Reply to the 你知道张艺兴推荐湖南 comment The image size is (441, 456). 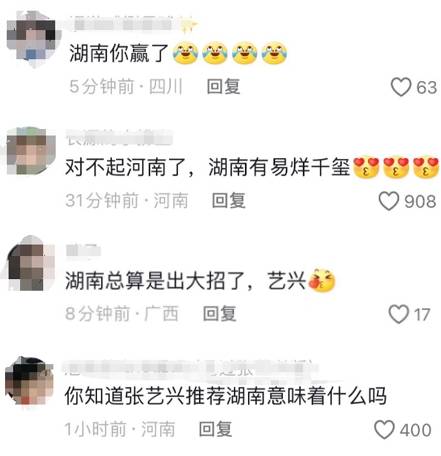pos(215,429)
